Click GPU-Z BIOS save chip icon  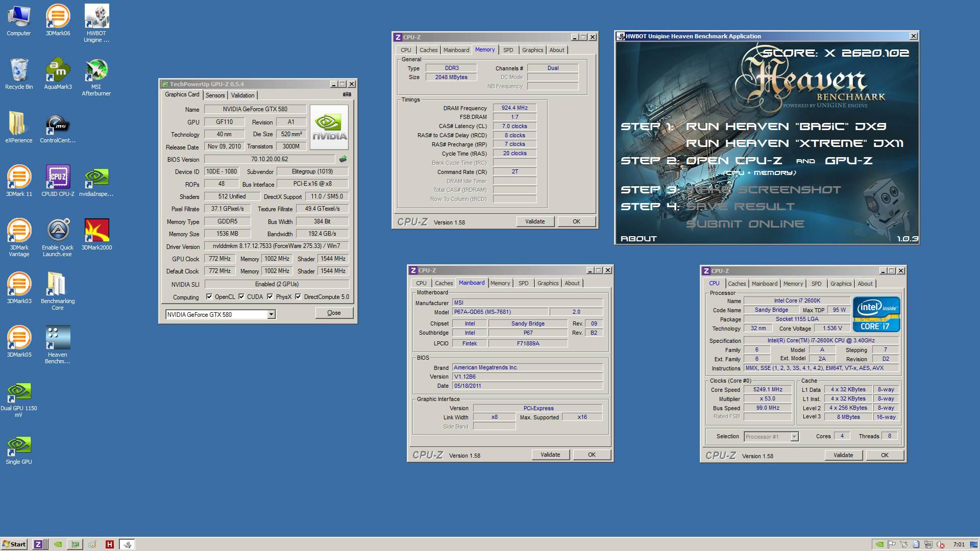tap(343, 159)
